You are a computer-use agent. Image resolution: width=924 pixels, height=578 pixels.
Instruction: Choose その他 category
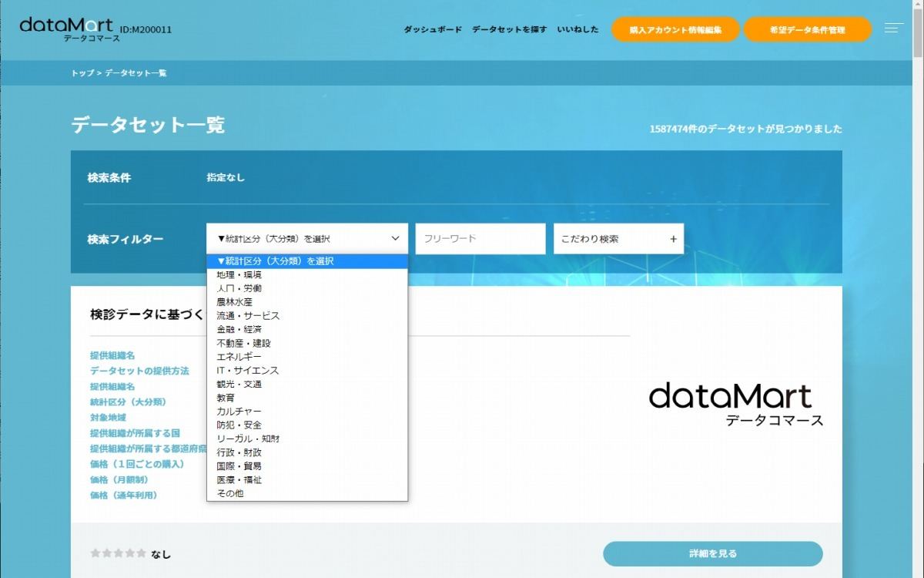(307, 493)
